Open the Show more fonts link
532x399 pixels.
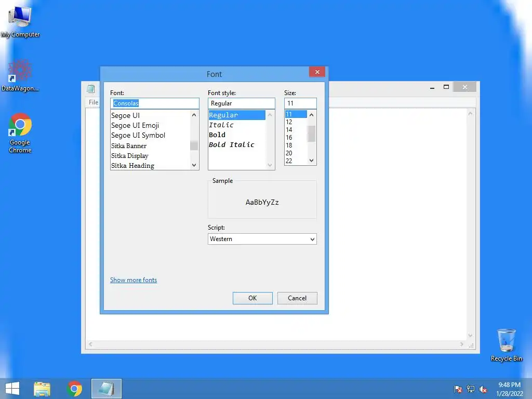click(x=134, y=280)
